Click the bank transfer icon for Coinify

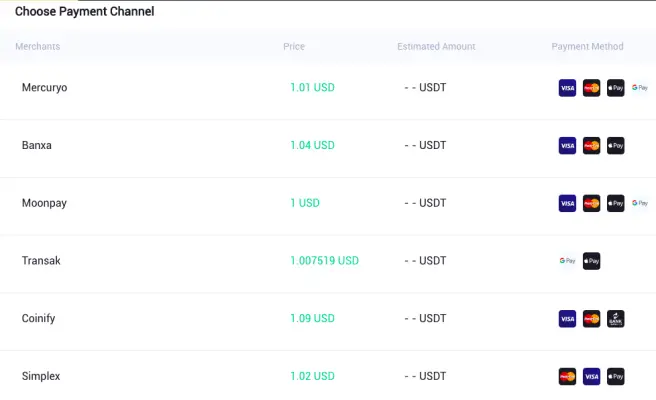(615, 319)
